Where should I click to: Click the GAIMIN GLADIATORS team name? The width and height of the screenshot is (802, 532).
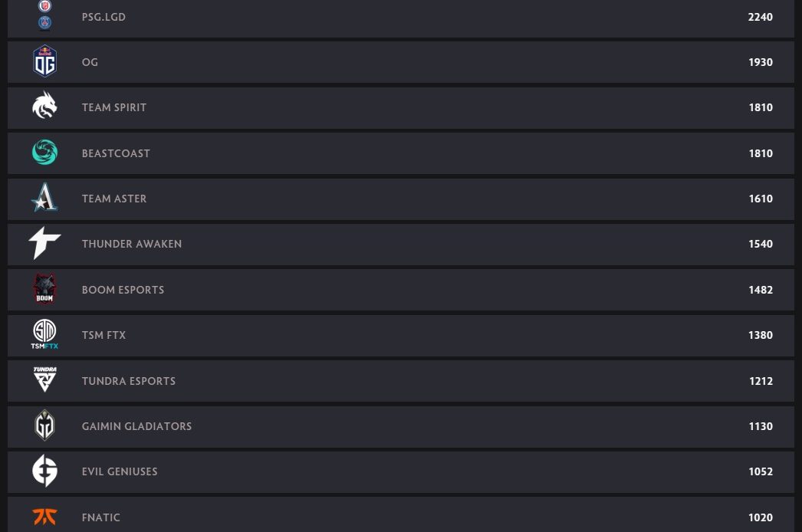[x=136, y=426]
